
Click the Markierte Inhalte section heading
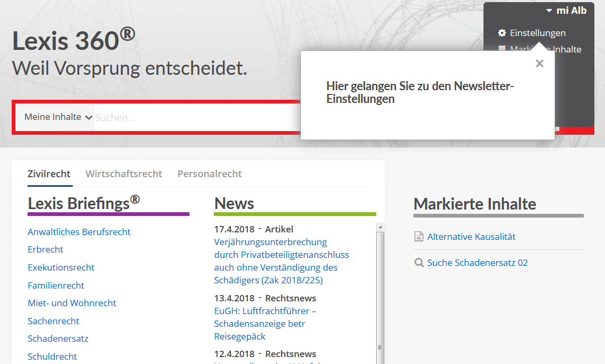point(474,204)
